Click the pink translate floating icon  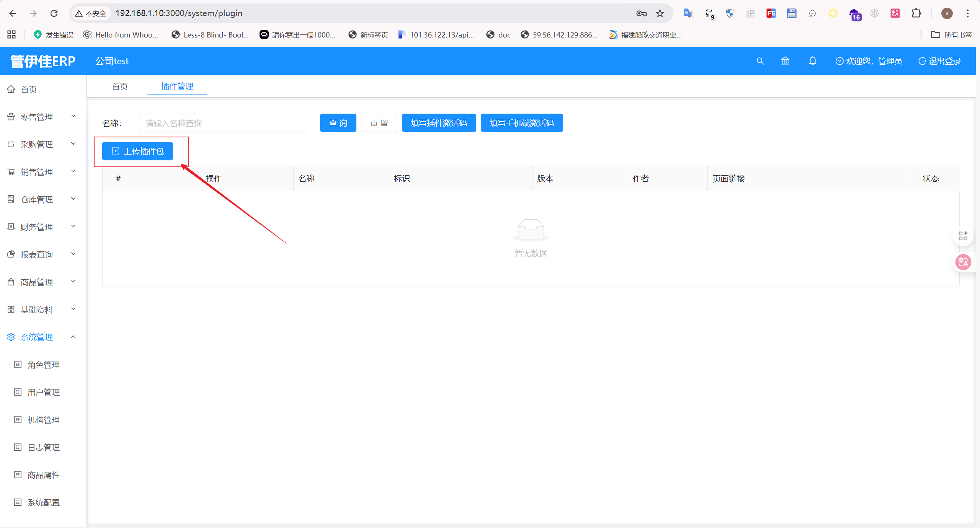coord(963,262)
